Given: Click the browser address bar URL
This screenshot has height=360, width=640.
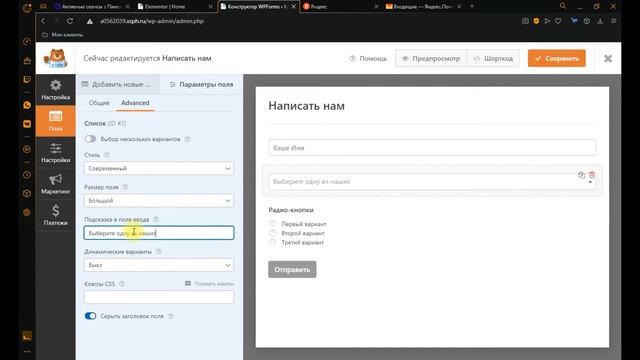Looking at the screenshot, I should coord(152,21).
